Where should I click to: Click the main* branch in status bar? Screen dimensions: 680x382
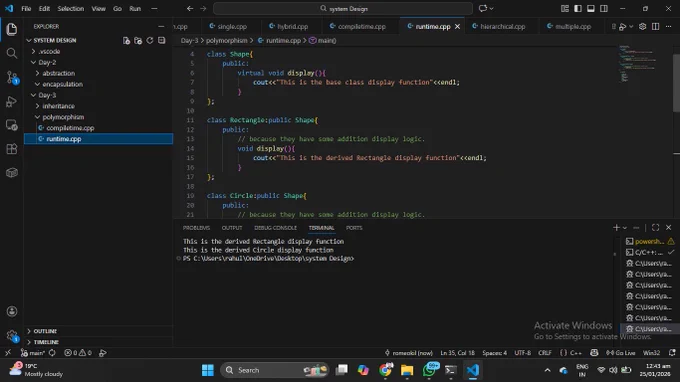pos(33,353)
